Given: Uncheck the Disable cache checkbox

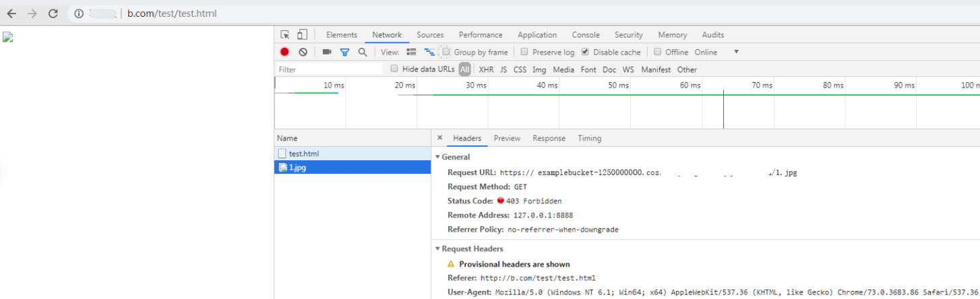Looking at the screenshot, I should 585,52.
